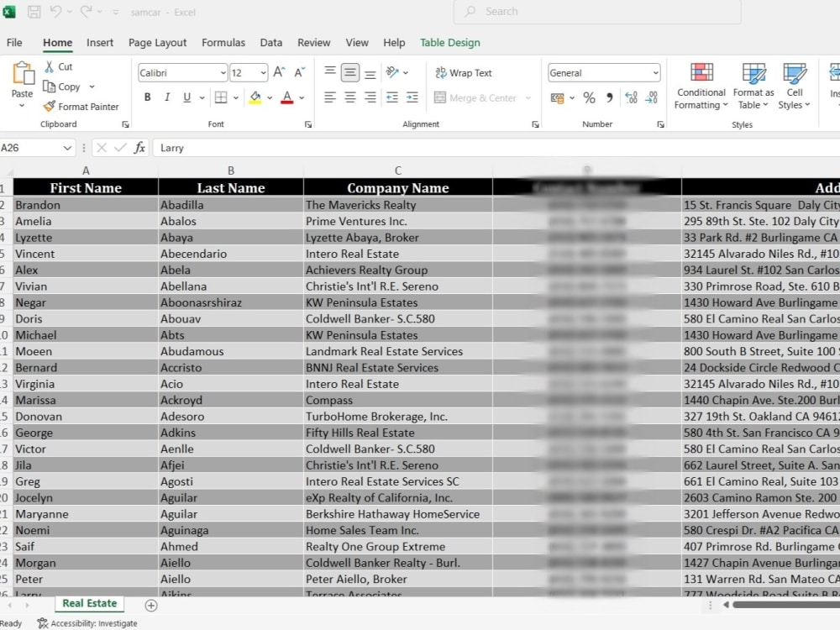Image resolution: width=840 pixels, height=630 pixels.
Task: Open the font size 12 dropdown
Action: pyautogui.click(x=263, y=73)
